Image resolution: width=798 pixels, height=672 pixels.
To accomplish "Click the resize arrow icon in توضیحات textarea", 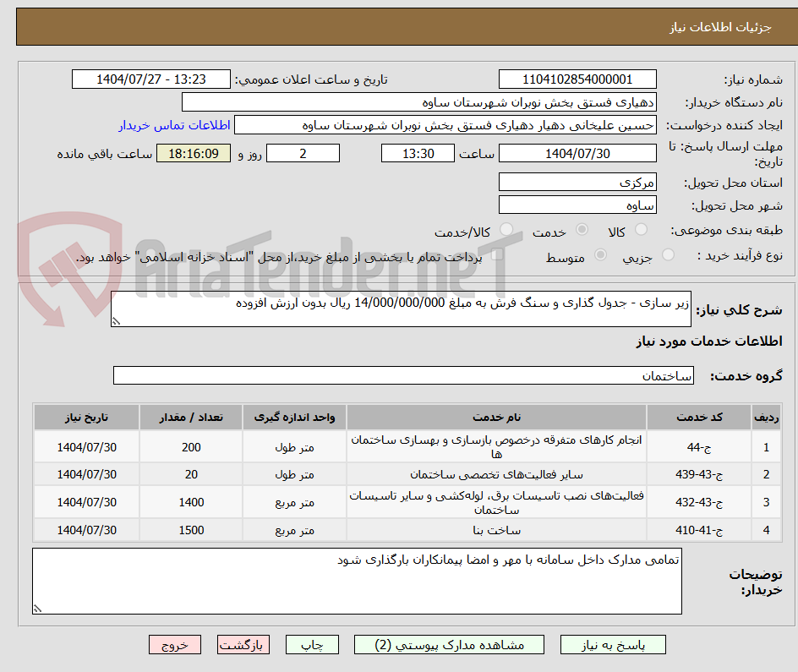I will [37, 607].
